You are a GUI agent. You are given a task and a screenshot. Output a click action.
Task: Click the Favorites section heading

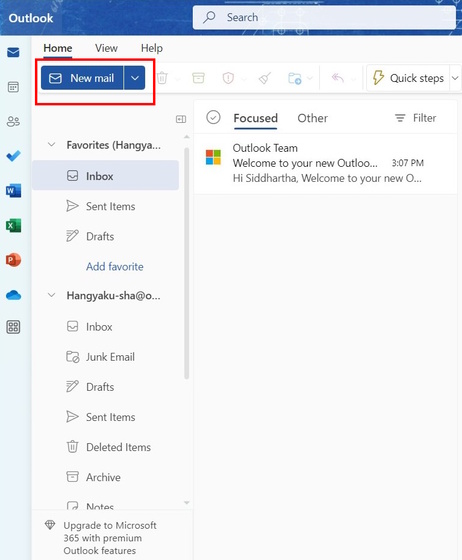click(114, 145)
